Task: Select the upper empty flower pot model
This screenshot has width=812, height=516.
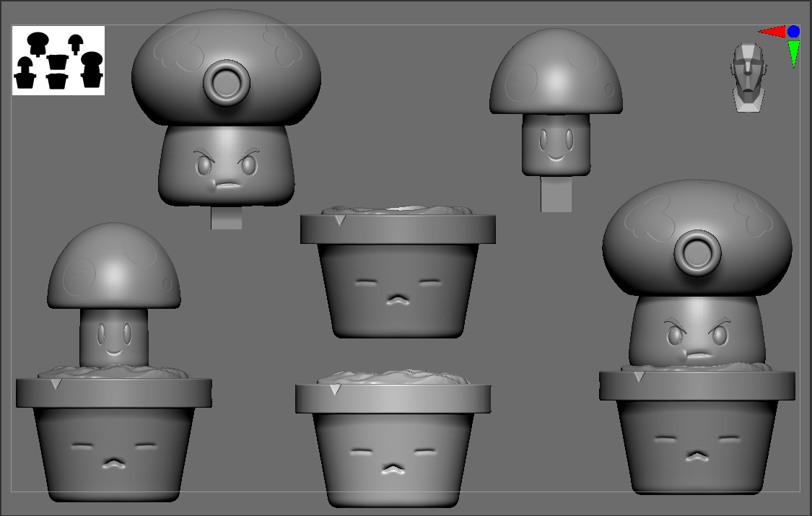Action: coord(398,272)
